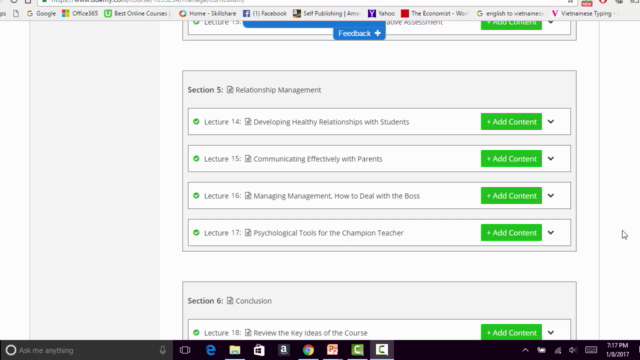Select 'Psychological Tools for the Champion Teacher'
Viewport: 640px width, 360px height.
(x=328, y=233)
